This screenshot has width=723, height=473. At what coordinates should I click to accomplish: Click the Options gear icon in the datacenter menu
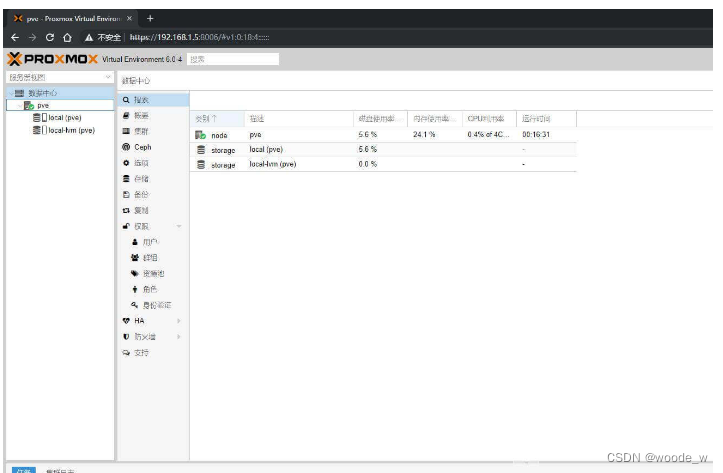[126, 163]
